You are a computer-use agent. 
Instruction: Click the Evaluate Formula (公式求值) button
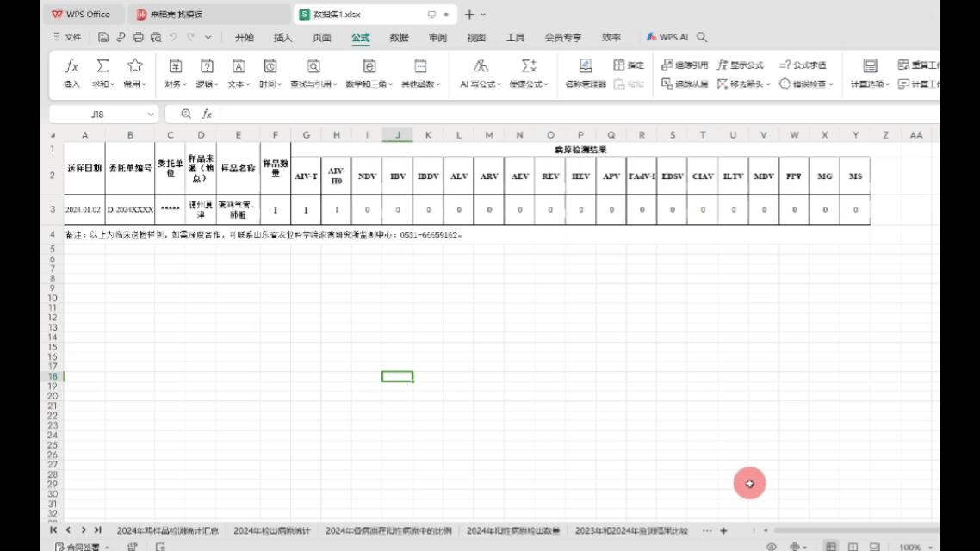pos(803,65)
